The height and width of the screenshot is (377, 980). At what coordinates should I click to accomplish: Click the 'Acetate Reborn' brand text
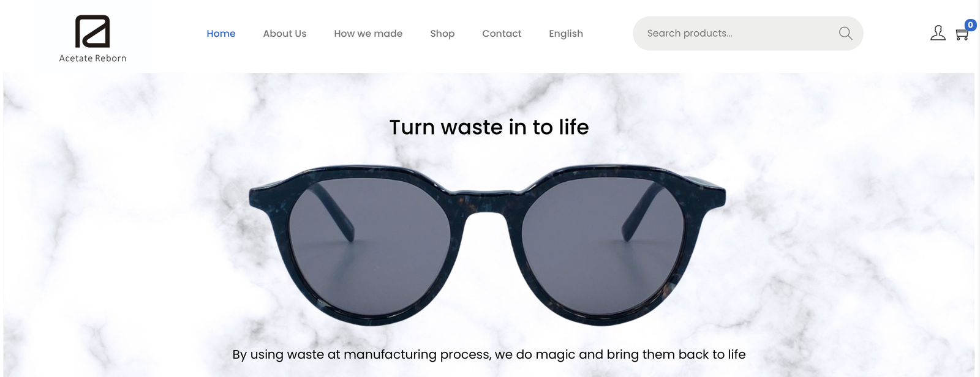pyautogui.click(x=92, y=58)
